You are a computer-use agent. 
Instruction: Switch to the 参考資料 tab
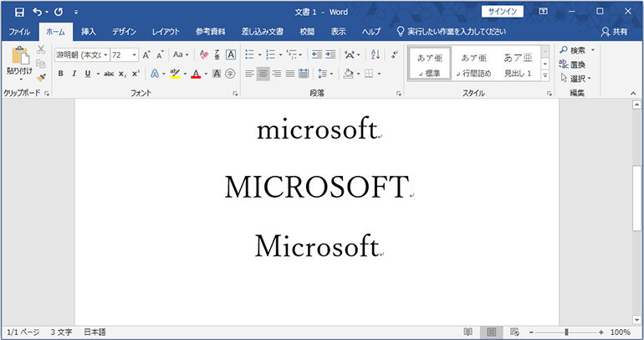click(210, 32)
